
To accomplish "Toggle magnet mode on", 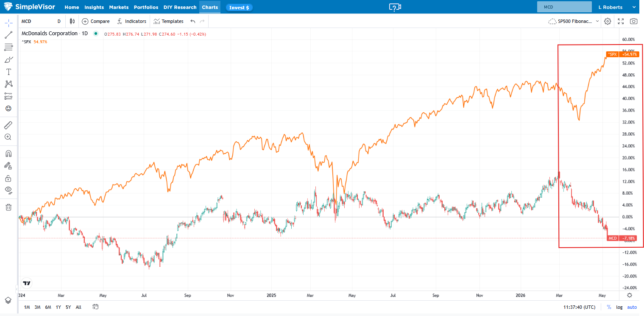I will click(8, 154).
